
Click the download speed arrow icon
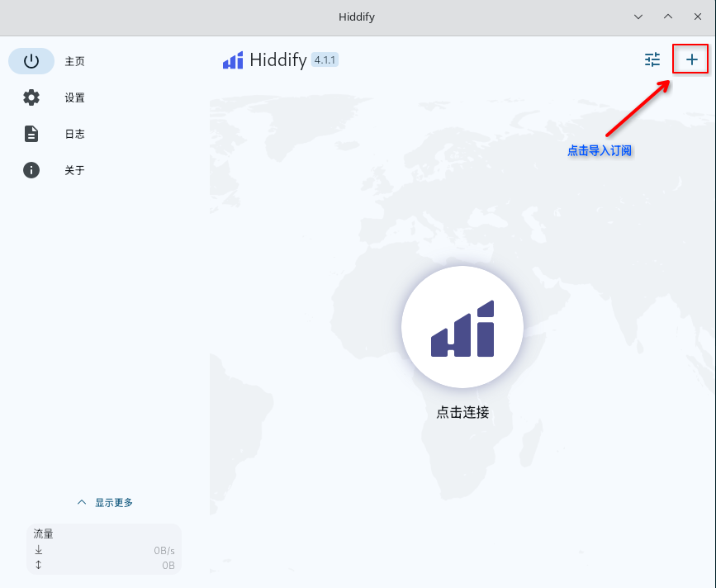(x=38, y=550)
